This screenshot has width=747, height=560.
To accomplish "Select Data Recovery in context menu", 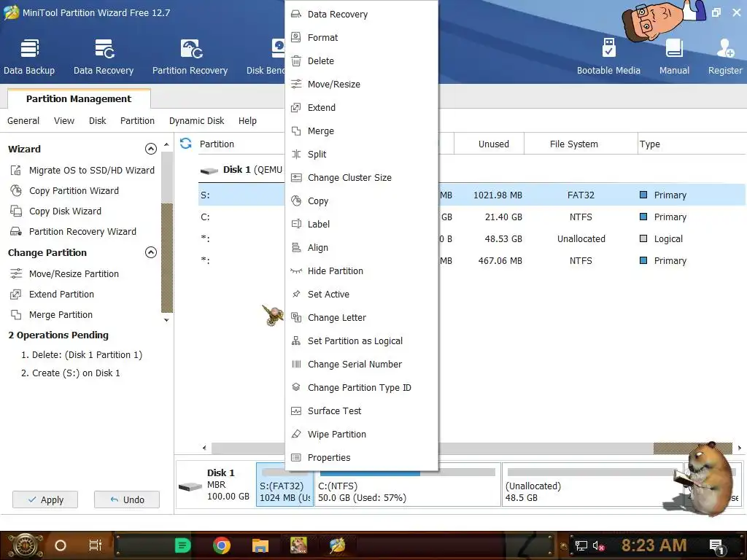I will pyautogui.click(x=361, y=15).
